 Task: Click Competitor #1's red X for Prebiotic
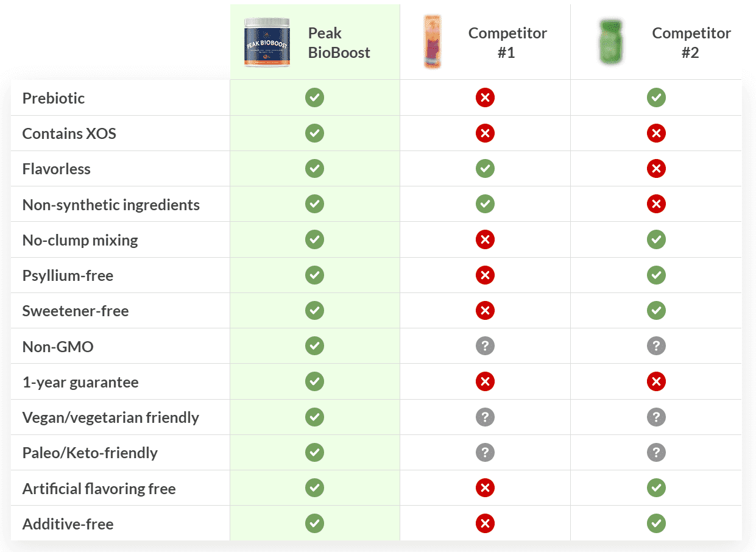[x=485, y=97]
